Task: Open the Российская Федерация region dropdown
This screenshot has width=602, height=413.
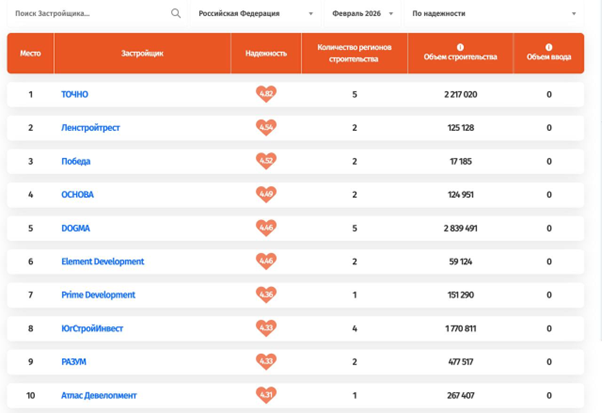Action: [254, 14]
